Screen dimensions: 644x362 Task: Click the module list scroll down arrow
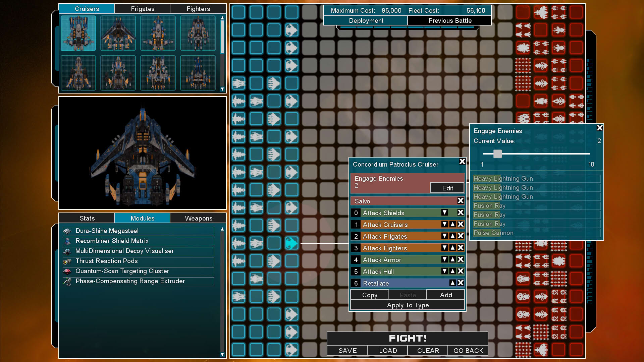coord(222,354)
